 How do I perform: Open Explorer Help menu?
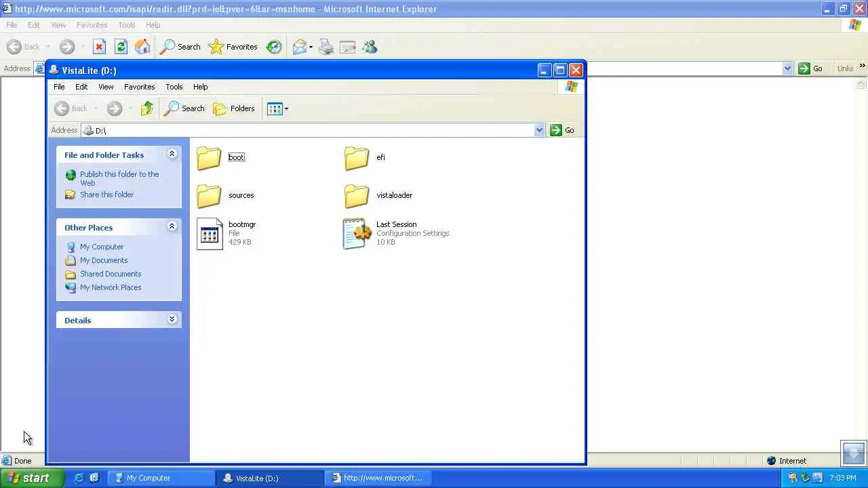click(x=200, y=87)
